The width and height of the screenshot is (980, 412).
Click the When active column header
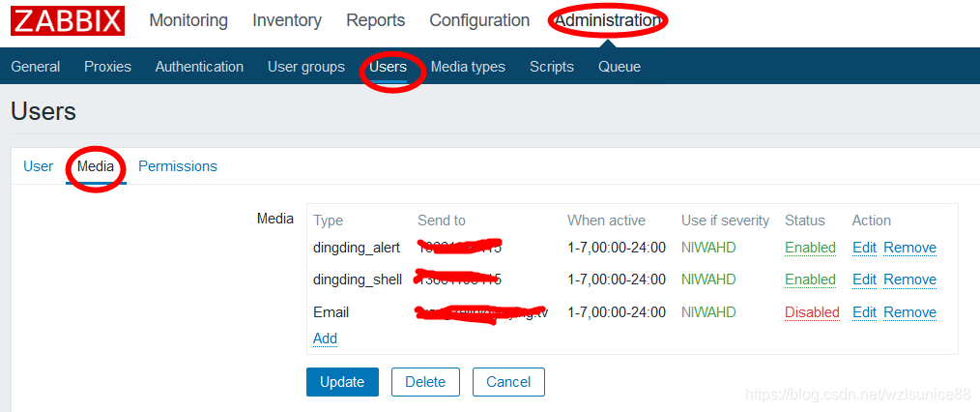[606, 221]
